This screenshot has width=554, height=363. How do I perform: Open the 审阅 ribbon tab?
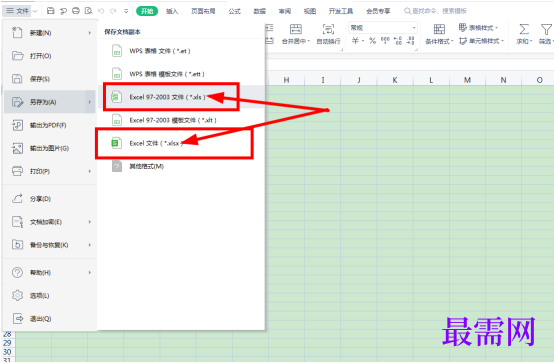(285, 11)
